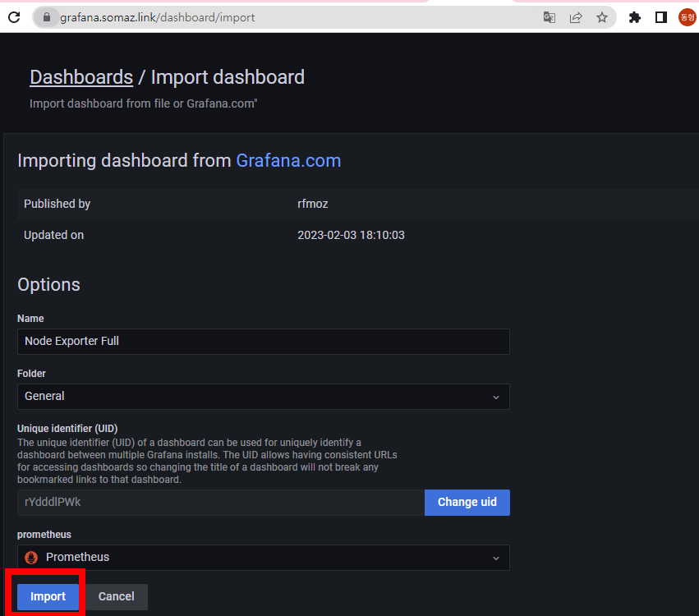Bookmark this page with the star icon
Image resolution: width=699 pixels, height=616 pixels.
tap(602, 17)
